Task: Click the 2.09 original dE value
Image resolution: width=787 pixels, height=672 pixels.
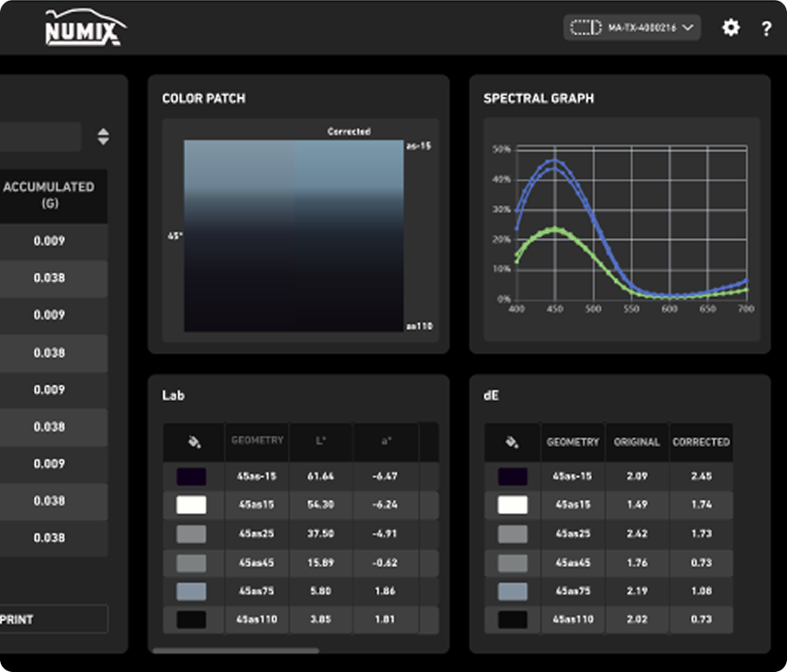Action: point(637,477)
